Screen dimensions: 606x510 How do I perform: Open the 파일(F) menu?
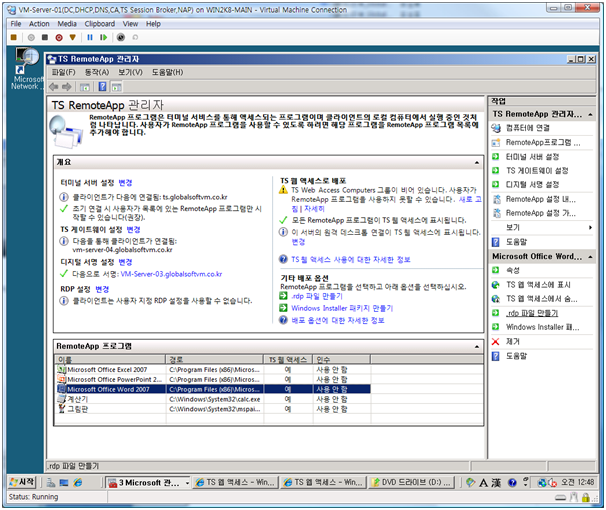[x=64, y=72]
